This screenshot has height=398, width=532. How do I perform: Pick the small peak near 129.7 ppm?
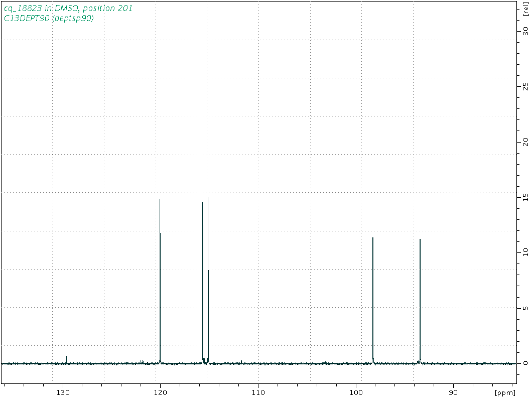click(66, 360)
